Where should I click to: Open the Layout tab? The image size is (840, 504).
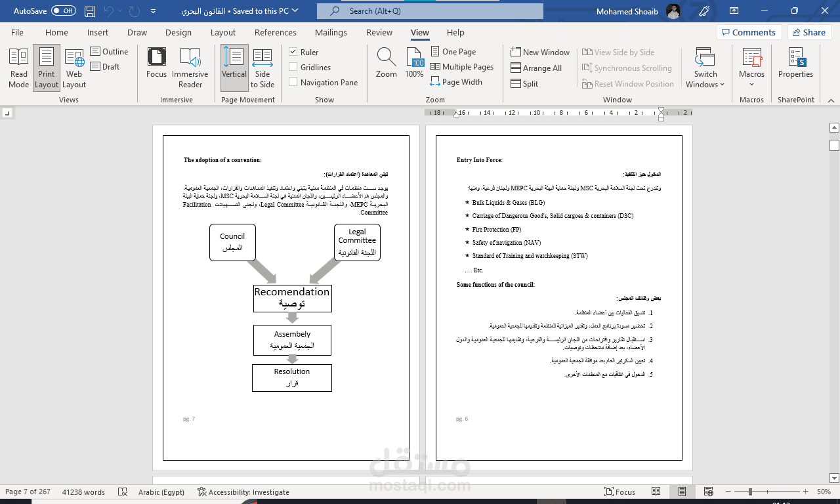tap(223, 32)
